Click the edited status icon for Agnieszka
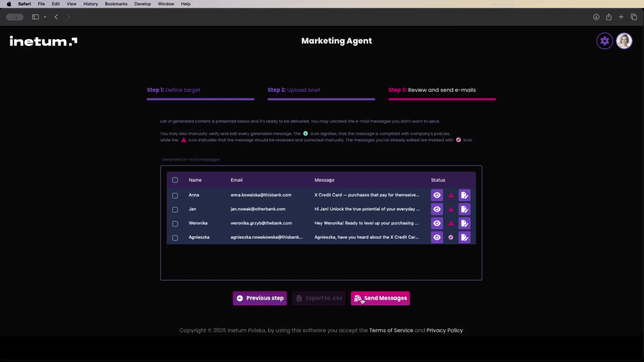Viewport: 644px width, 362px height. [451, 237]
